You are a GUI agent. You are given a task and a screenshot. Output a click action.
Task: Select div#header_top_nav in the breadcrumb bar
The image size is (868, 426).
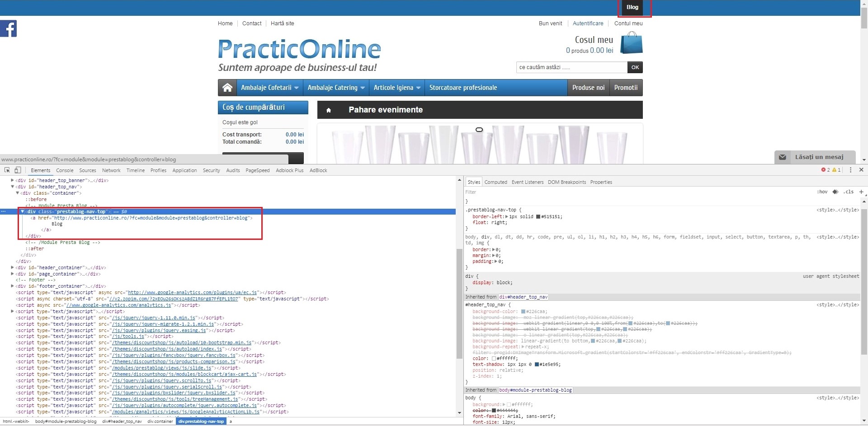[x=122, y=421]
